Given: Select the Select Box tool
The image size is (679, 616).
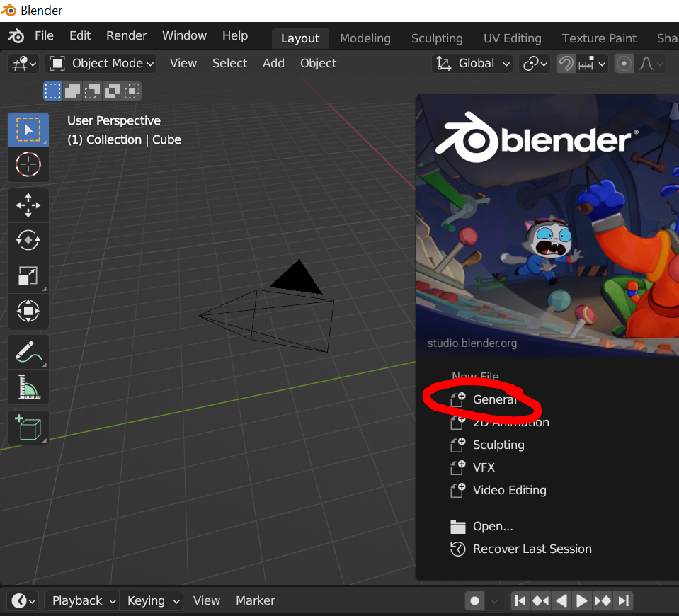Looking at the screenshot, I should click(28, 129).
